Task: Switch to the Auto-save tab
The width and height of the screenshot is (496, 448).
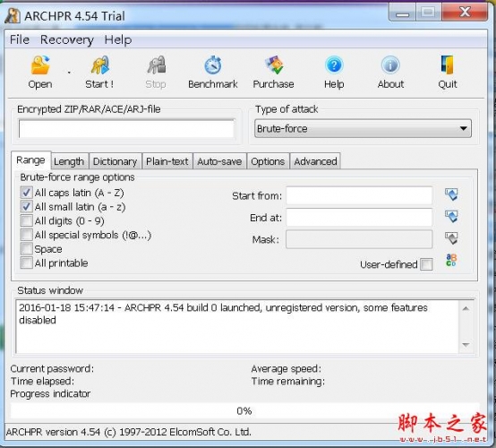Action: point(219,161)
